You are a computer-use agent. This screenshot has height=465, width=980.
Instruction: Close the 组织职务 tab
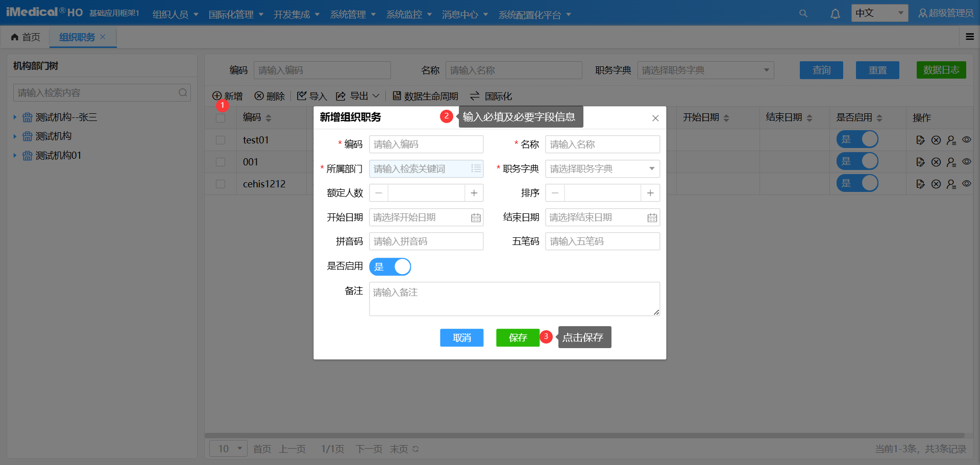click(103, 37)
